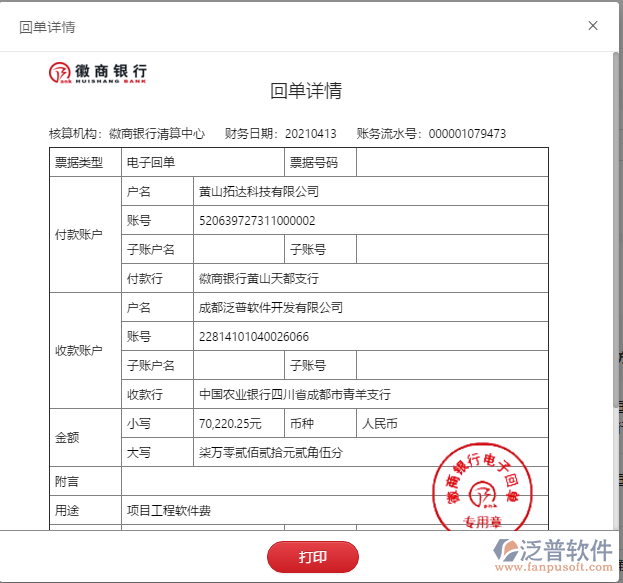The height and width of the screenshot is (583, 623).
Task: Click the dialog title 回单详情 in the header
Action: tap(47, 27)
